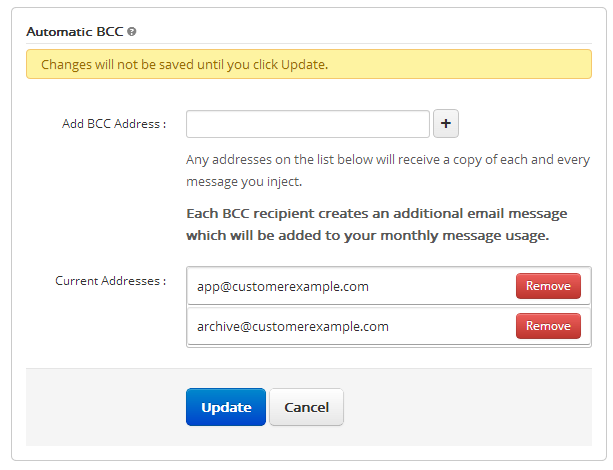The height and width of the screenshot is (470, 613).
Task: Click empty space in the first address row
Action: (442, 286)
